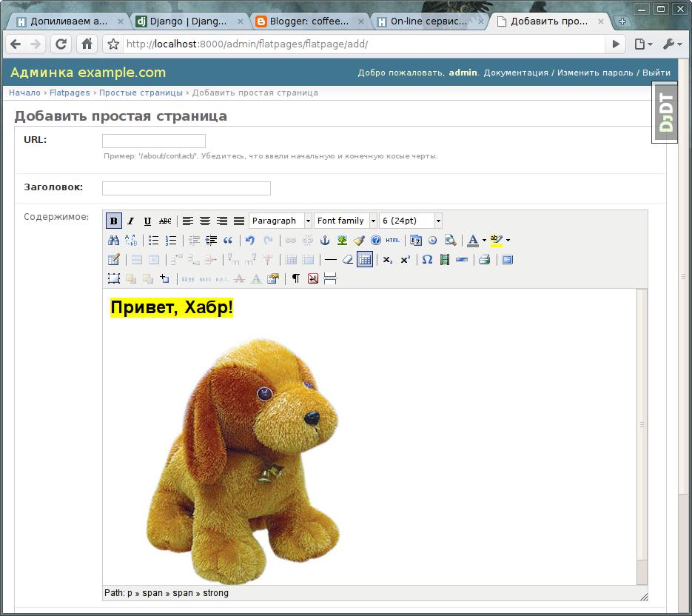Insert anchor via the anchor icon

(x=325, y=240)
